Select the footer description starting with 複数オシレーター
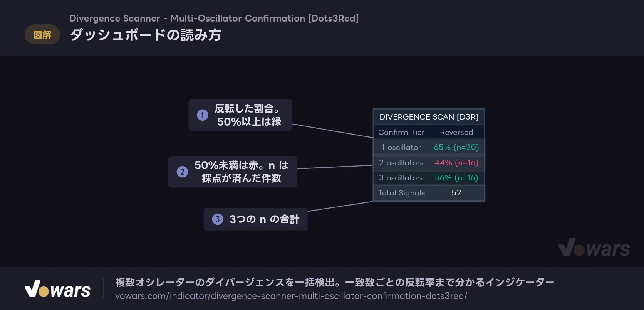644x310 pixels. click(335, 283)
